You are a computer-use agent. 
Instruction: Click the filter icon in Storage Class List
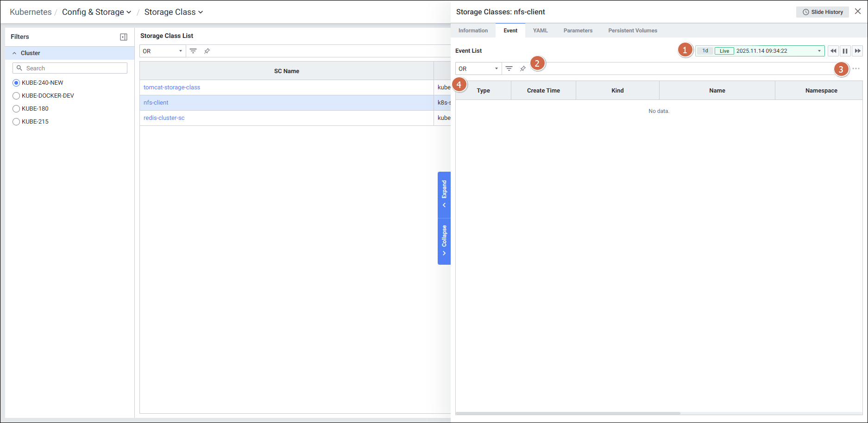(x=193, y=51)
